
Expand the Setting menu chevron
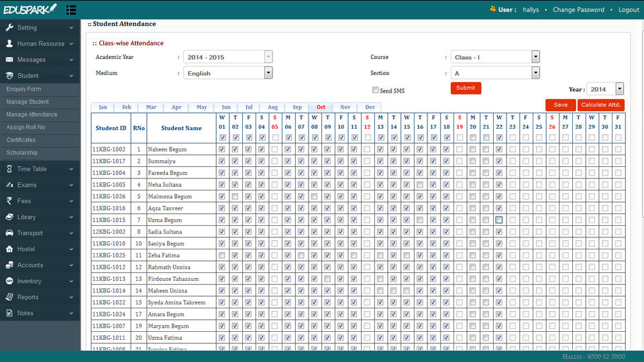72,28
